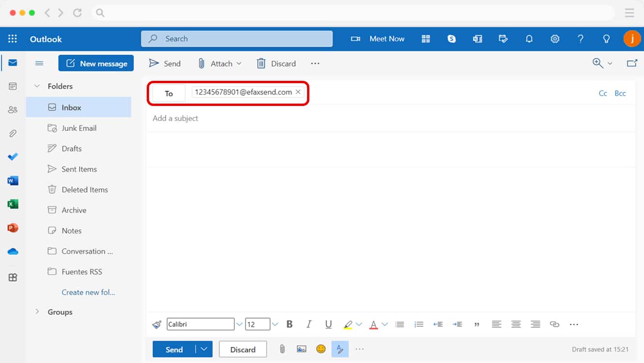Insert a picture into the message body
This screenshot has width=644, height=363.
(x=301, y=349)
